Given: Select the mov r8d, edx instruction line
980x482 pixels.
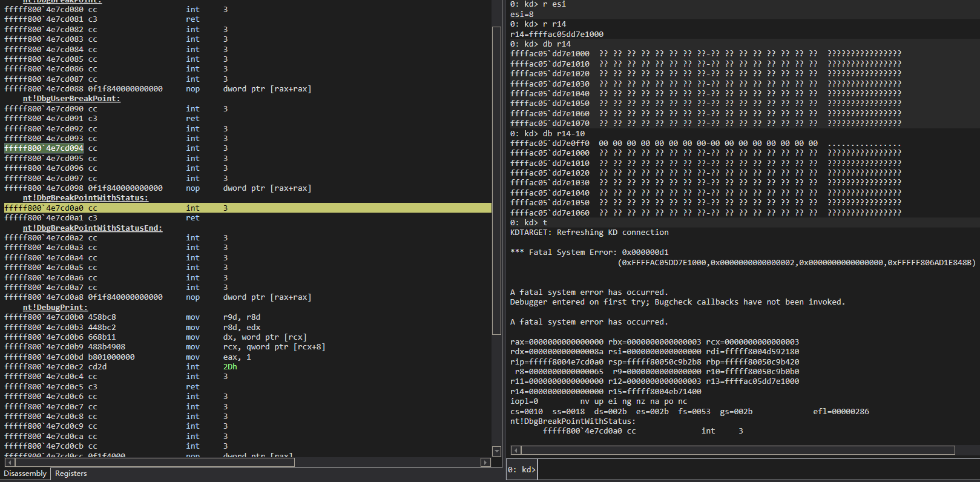Looking at the screenshot, I should pyautogui.click(x=248, y=327).
